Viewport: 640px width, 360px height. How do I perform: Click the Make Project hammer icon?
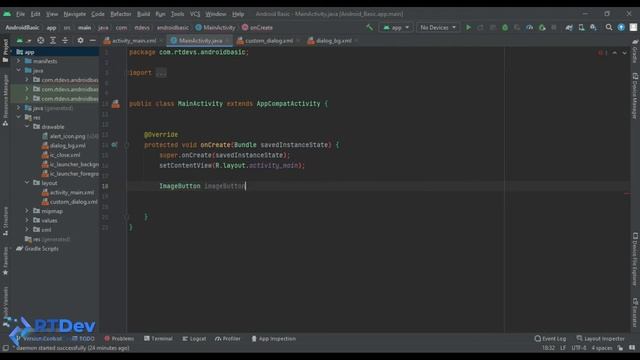coord(370,27)
